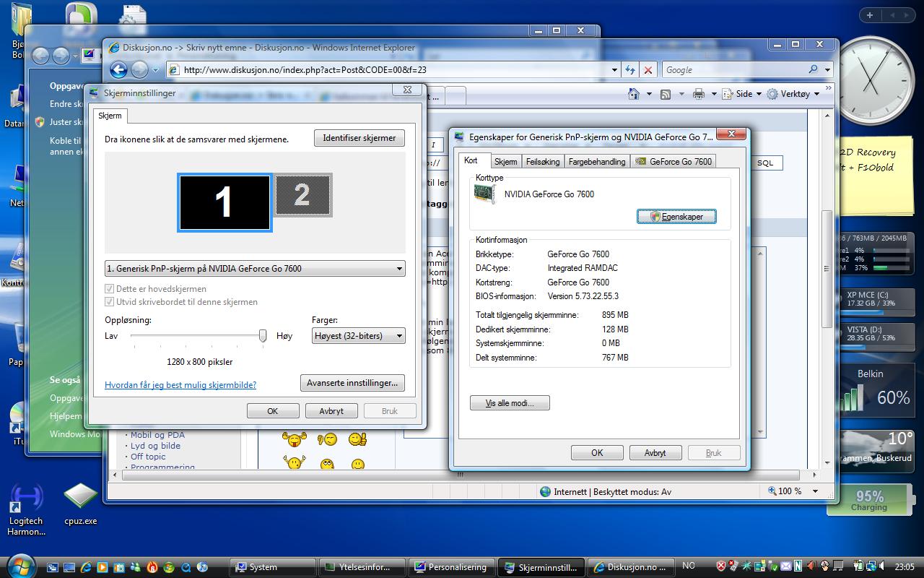The image size is (924, 578).
Task: Click the laughing smiley emoticon on forum page
Action: point(294,439)
